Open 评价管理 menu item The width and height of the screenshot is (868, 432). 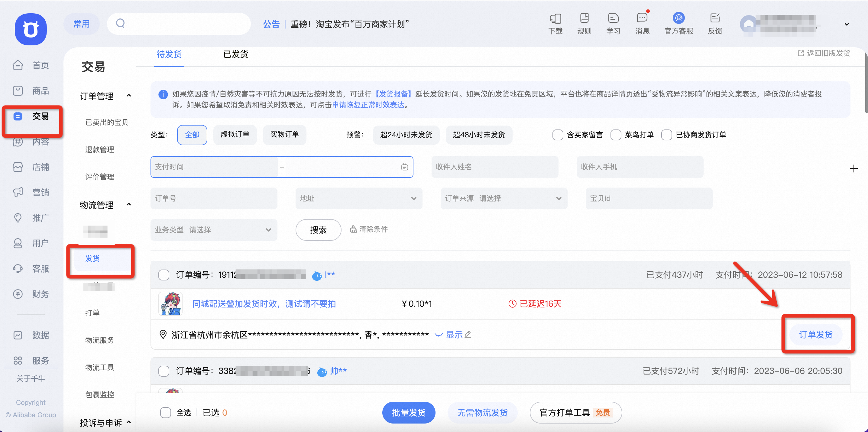[99, 177]
